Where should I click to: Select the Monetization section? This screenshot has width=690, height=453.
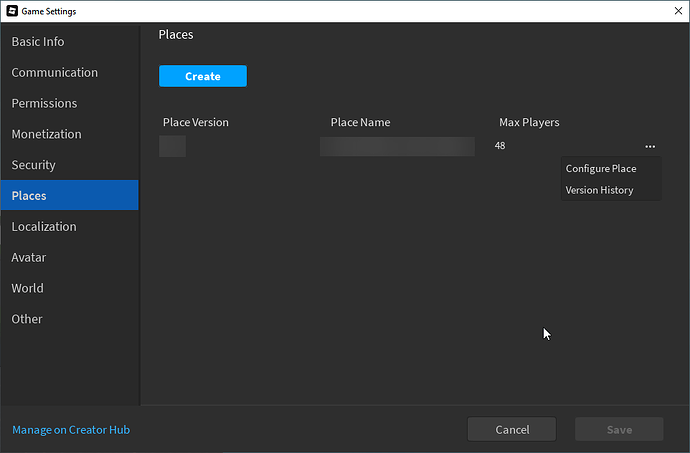[x=47, y=134]
